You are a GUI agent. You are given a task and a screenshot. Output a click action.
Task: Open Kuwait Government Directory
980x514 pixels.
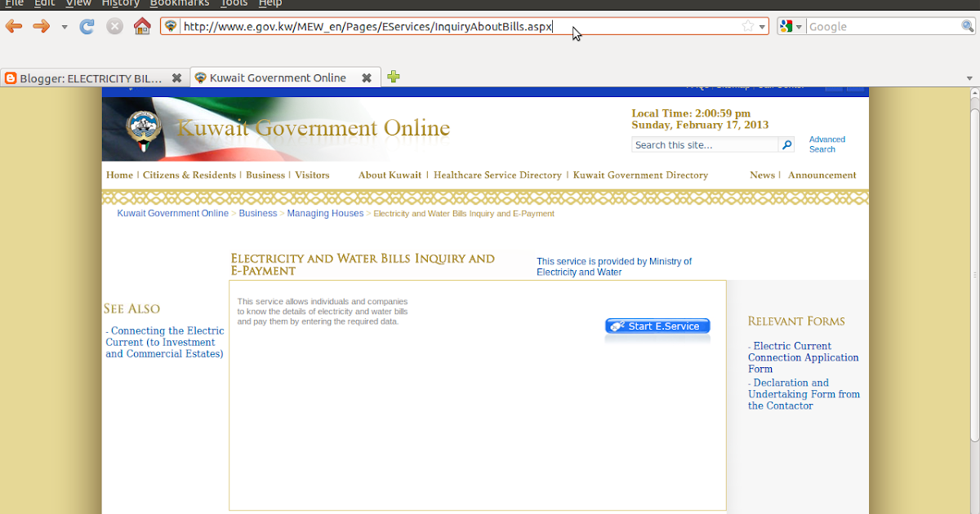[x=640, y=175]
